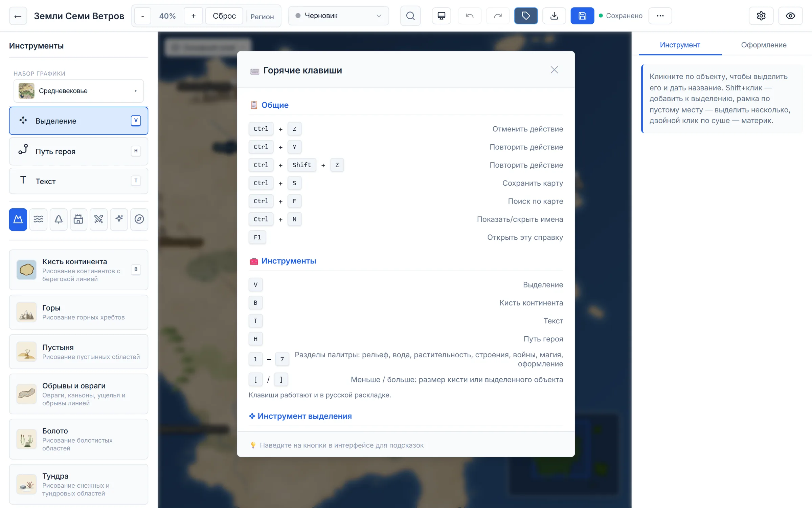Click the 40% zoom value
812x508 pixels.
pyautogui.click(x=167, y=16)
